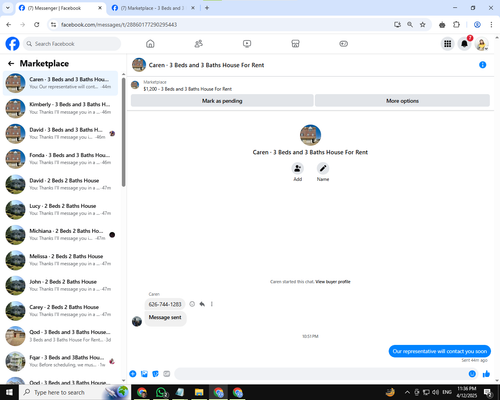Open the volume control in system tray
This screenshot has height=400, width=500.
point(435,392)
